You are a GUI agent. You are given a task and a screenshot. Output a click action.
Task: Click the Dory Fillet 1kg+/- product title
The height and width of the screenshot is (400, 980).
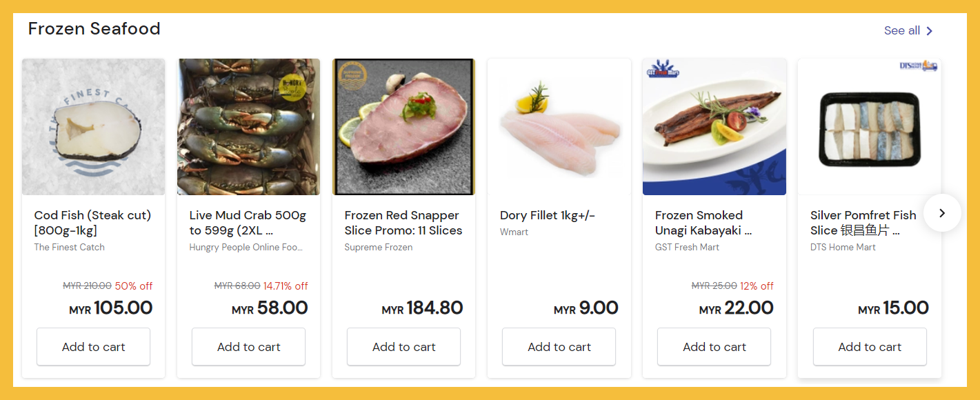(547, 215)
